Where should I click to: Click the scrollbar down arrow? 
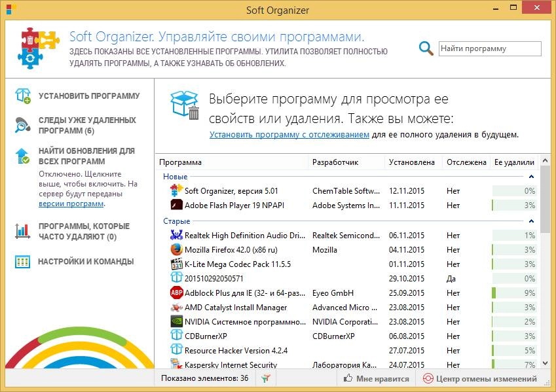click(x=546, y=363)
